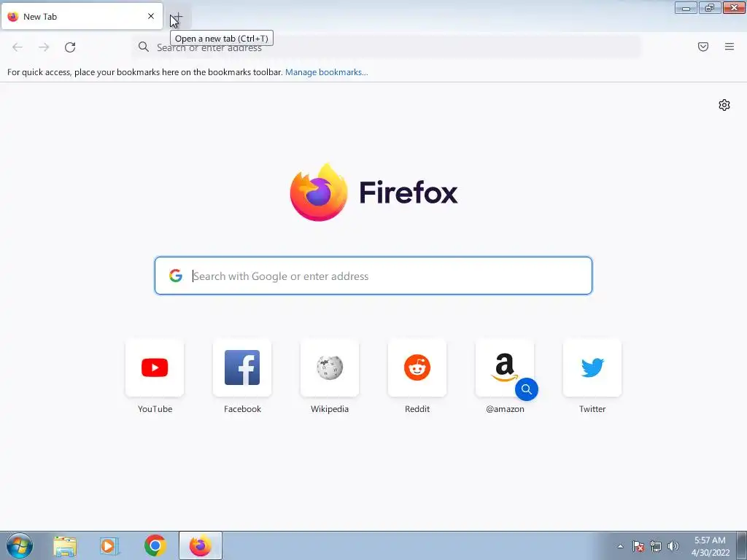Open the @amazon search shortcut tile
The width and height of the screenshot is (747, 560).
505,367
